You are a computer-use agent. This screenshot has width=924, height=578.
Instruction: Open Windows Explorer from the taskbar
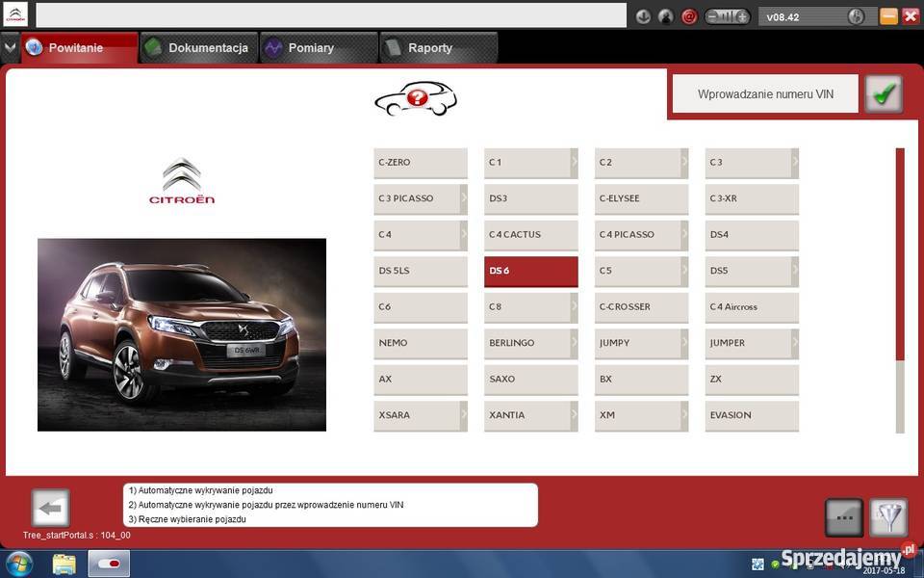pos(64,564)
